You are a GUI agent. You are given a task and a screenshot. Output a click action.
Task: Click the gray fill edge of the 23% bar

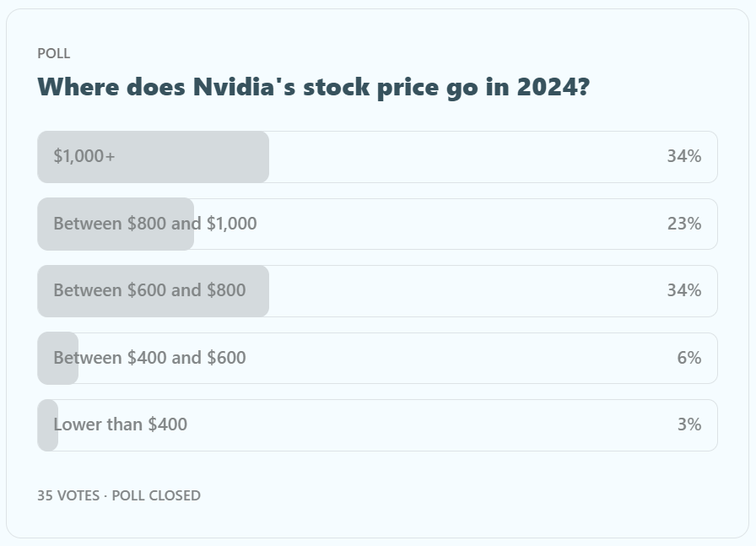[x=188, y=224]
